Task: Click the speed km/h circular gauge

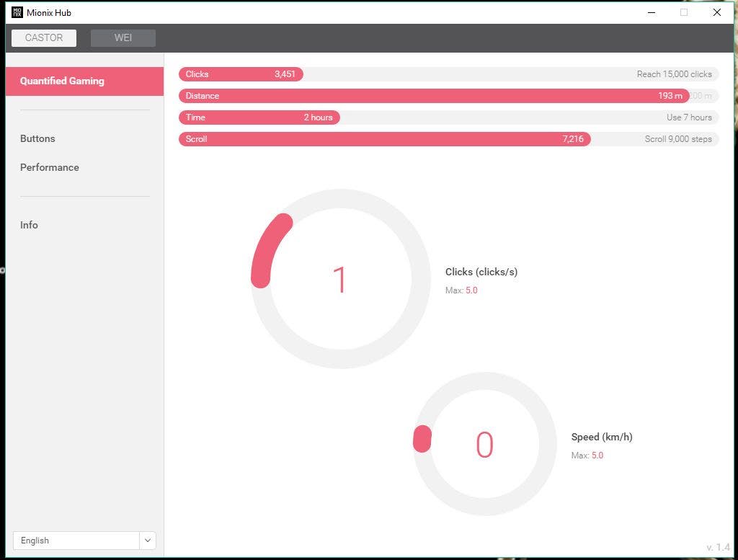Action: (x=484, y=444)
